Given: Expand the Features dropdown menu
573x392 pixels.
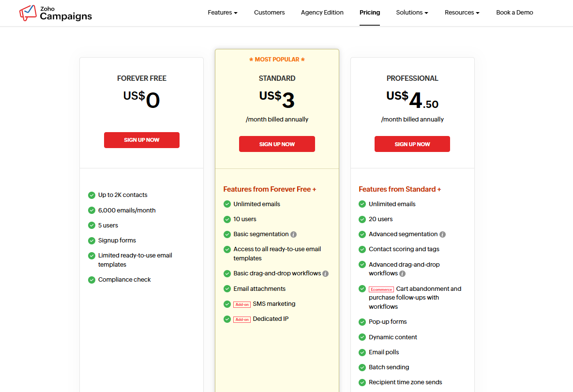Looking at the screenshot, I should 223,13.
